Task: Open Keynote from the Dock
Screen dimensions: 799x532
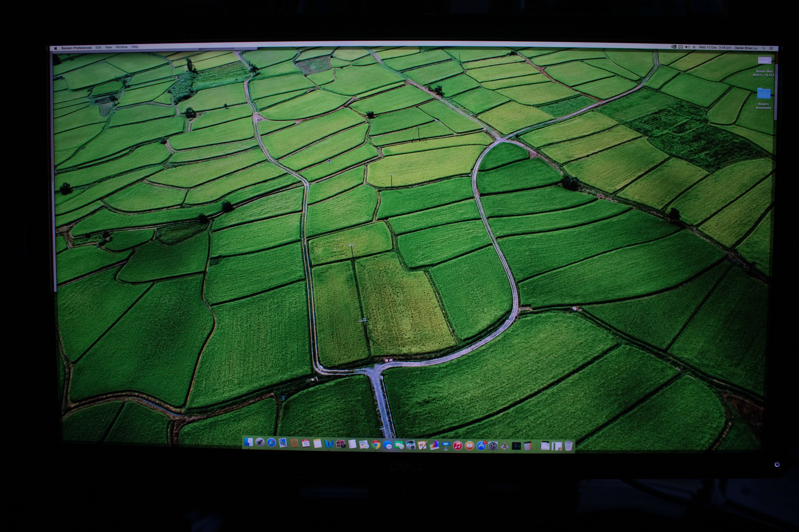Action: [446, 446]
